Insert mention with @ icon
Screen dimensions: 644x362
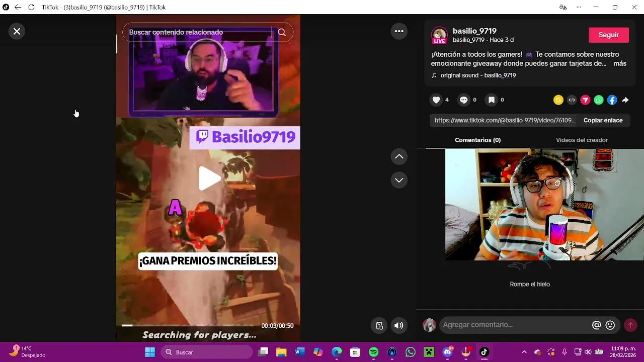[597, 325]
